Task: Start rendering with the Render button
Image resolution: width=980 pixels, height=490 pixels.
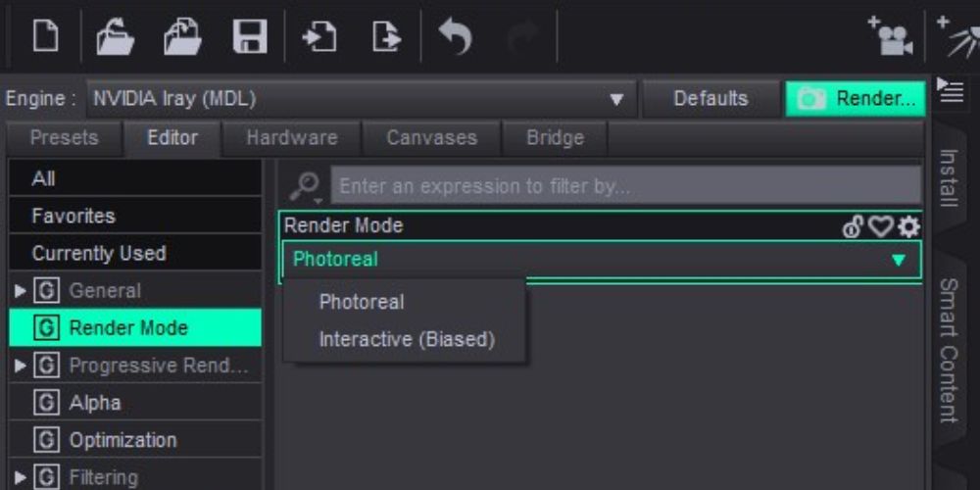Action: tap(856, 99)
